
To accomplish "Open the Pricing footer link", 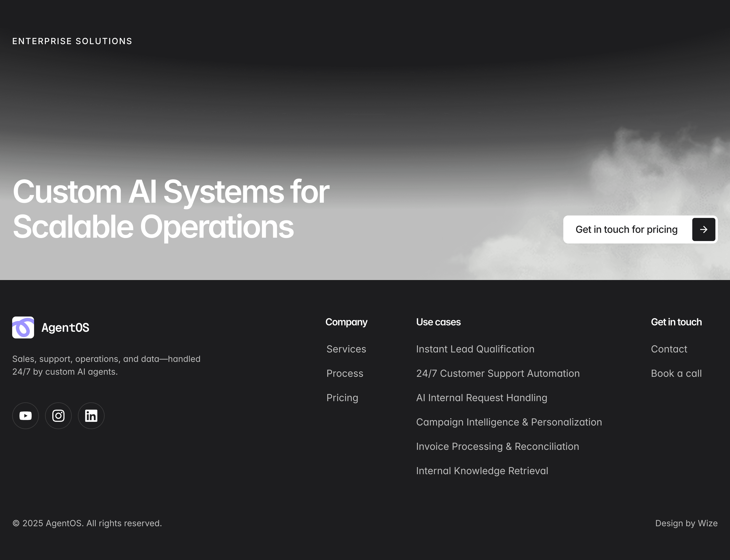I will pos(342,398).
